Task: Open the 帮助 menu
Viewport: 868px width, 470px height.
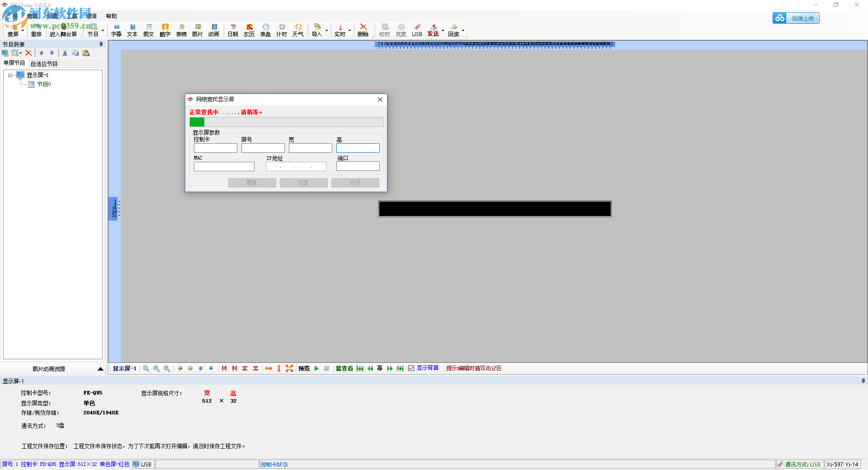Action: point(112,16)
